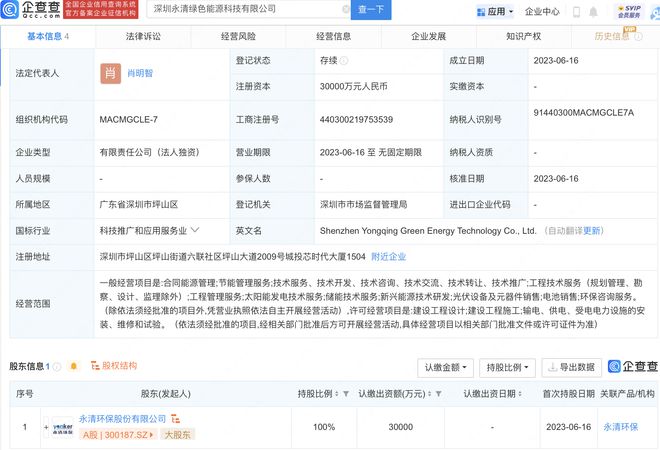
Task: Open legal representative 肖明智 link
Action: [140, 73]
